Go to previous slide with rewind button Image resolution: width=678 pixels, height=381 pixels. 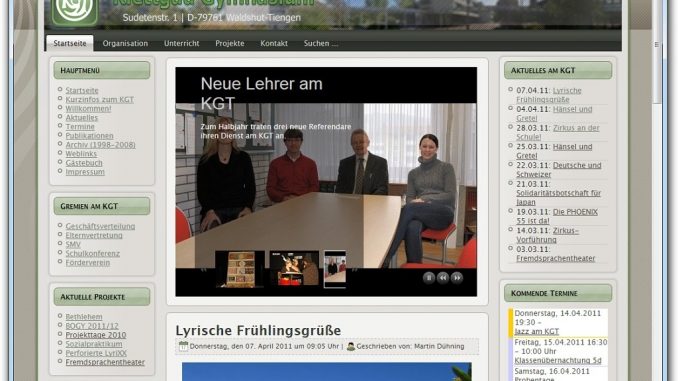click(x=443, y=278)
